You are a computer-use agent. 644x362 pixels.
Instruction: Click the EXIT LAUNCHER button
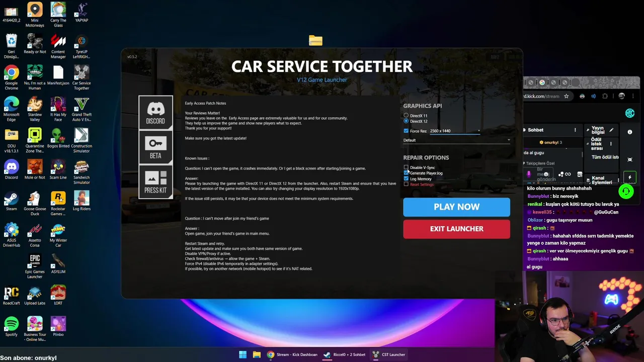(456, 229)
